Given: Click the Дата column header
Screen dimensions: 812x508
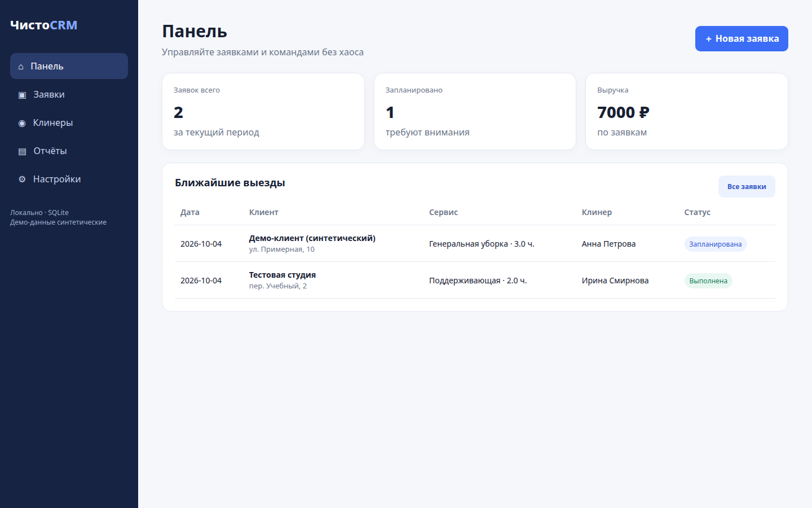Looking at the screenshot, I should (190, 212).
